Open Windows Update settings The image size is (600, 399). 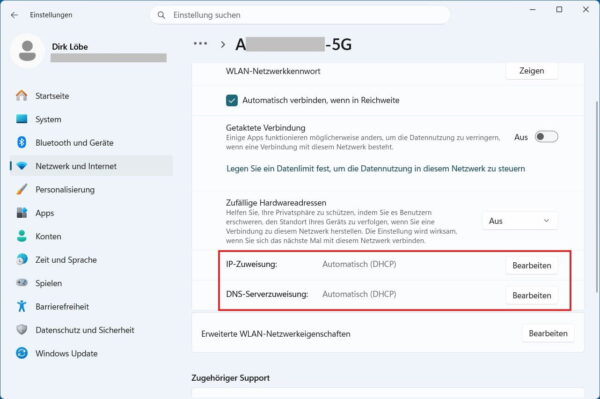pos(91,353)
